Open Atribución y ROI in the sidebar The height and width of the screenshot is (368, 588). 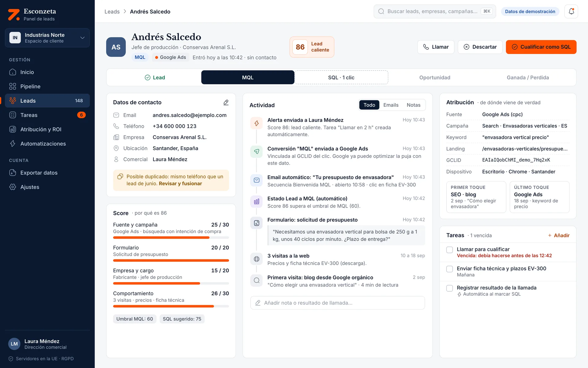[47, 129]
